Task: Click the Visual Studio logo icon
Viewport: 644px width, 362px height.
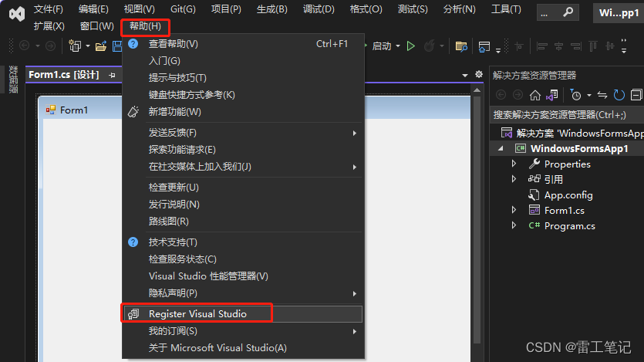Action: [17, 14]
